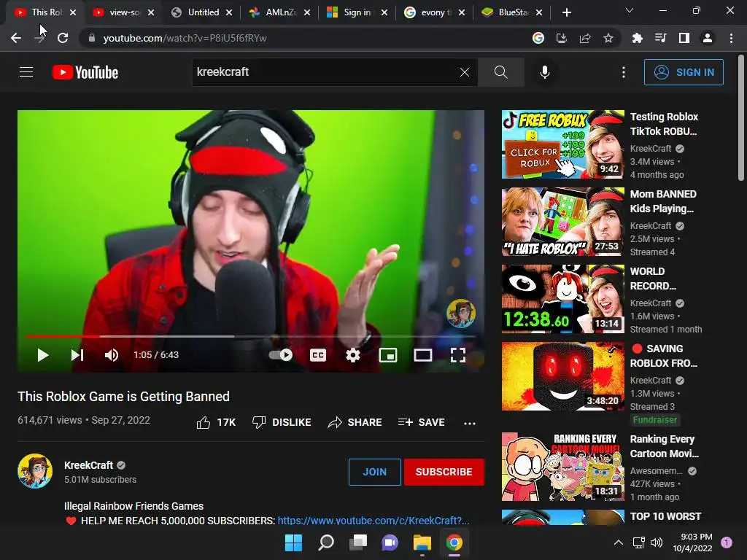Show hidden system tray icons

click(x=619, y=542)
